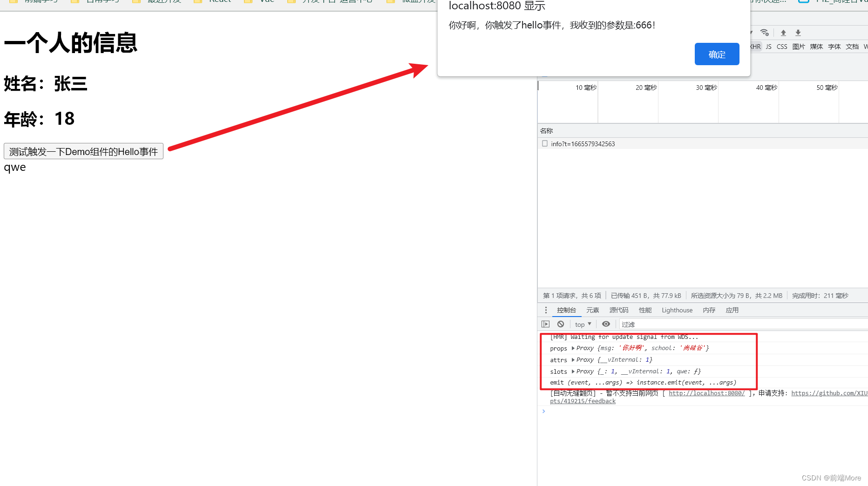The width and height of the screenshot is (868, 486).
Task: Select the CSS network filter
Action: click(x=782, y=47)
